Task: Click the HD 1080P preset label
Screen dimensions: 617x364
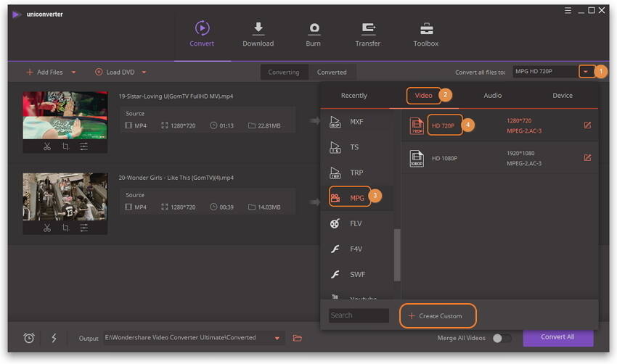Action: (x=445, y=158)
